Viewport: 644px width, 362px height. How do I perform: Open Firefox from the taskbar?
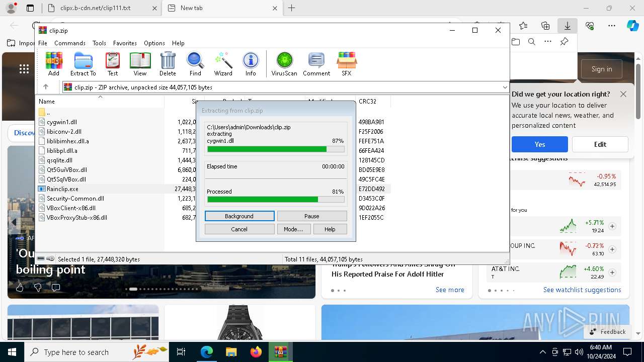(256, 352)
